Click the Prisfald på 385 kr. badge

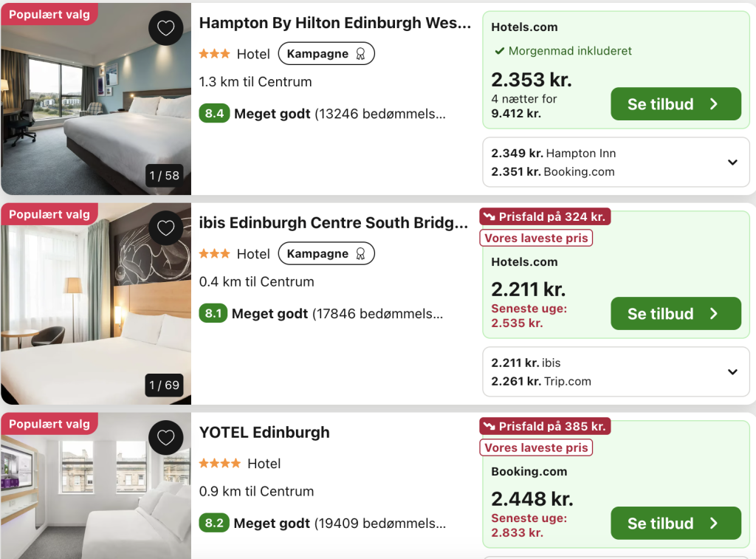(545, 427)
